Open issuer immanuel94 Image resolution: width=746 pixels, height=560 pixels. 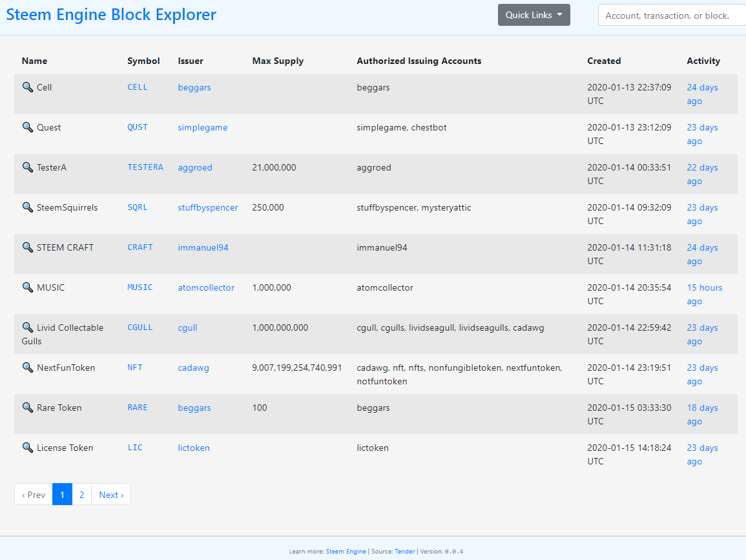pos(203,247)
